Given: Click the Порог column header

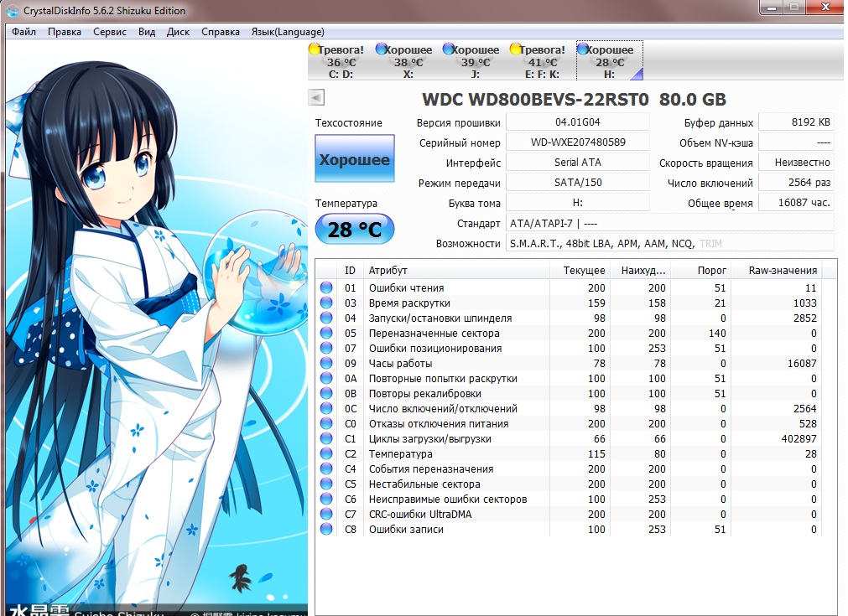Looking at the screenshot, I should [700, 270].
